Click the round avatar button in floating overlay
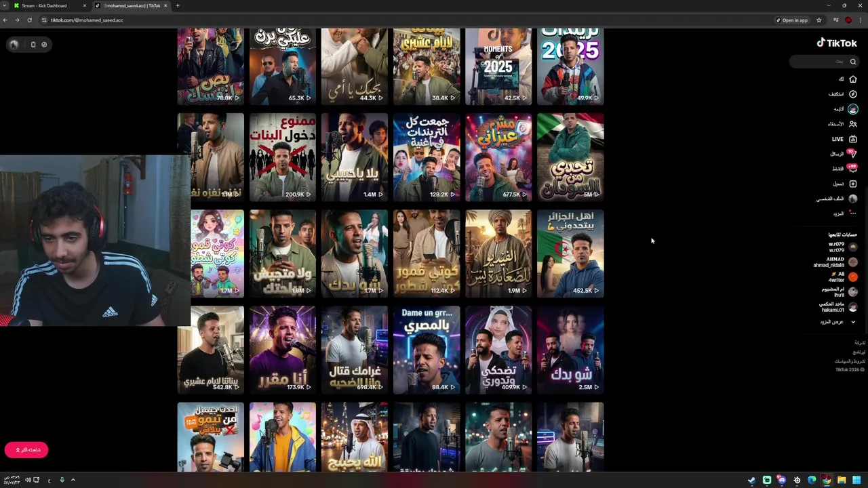This screenshot has height=488, width=868. (x=14, y=45)
